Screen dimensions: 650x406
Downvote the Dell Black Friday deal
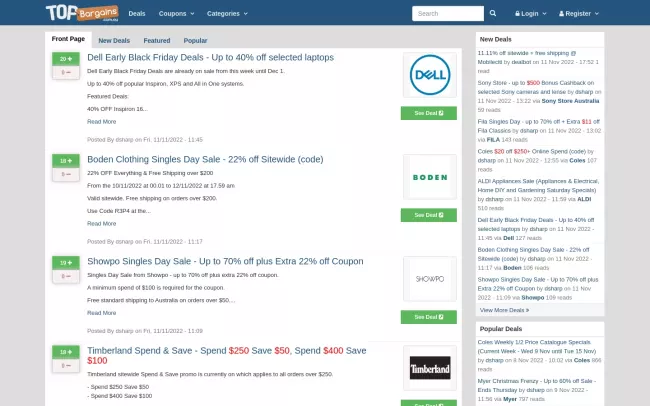point(66,72)
